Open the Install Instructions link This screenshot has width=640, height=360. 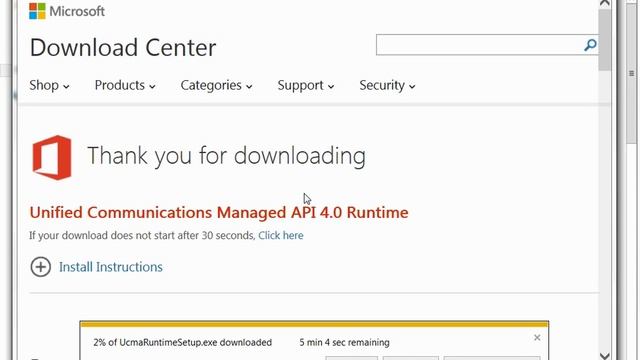(111, 267)
